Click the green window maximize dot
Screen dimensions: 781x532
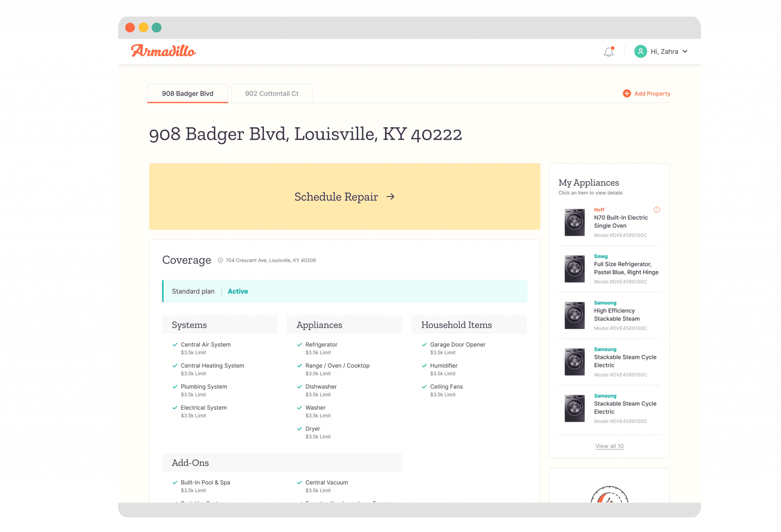pos(156,27)
